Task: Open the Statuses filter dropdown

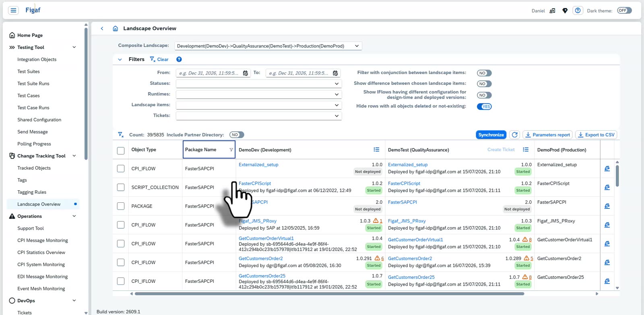Action: [259, 84]
